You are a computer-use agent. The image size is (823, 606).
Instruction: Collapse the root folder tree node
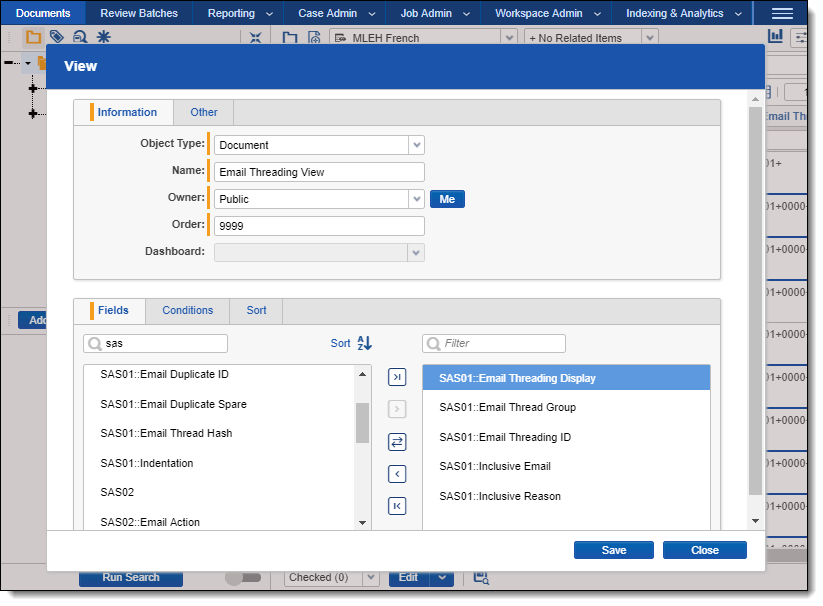click(28, 63)
